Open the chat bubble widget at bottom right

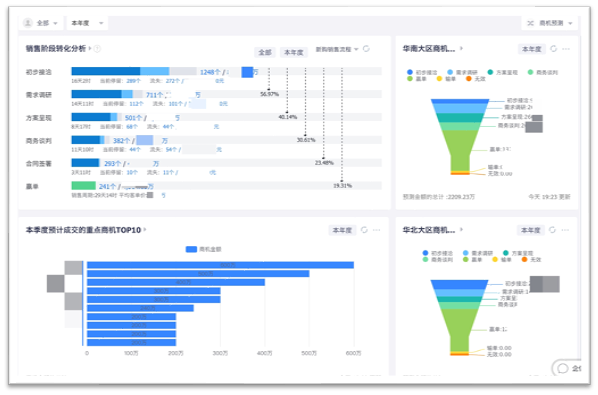coord(567,368)
